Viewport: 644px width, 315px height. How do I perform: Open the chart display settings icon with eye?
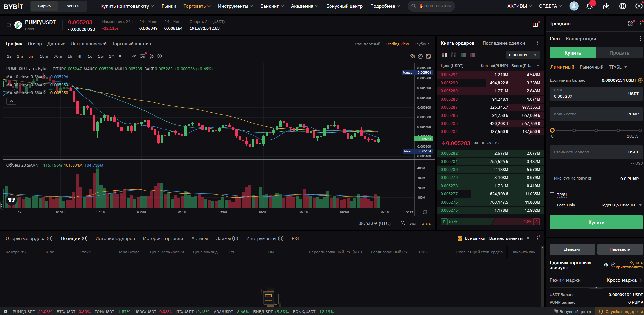coord(143,56)
